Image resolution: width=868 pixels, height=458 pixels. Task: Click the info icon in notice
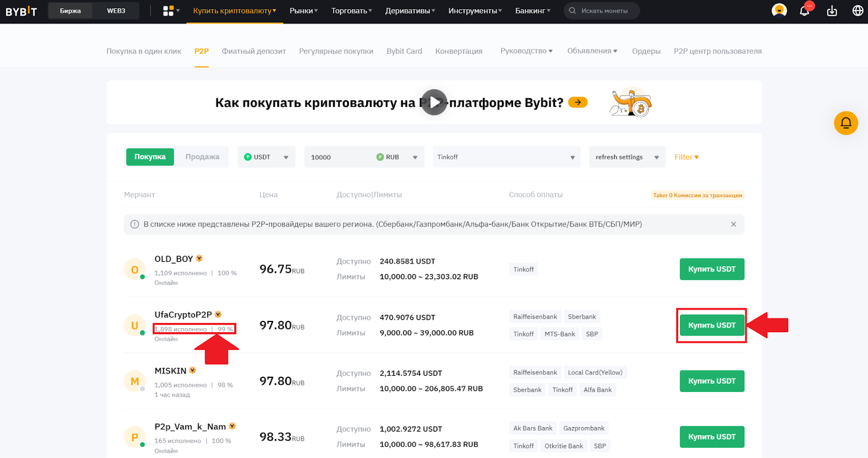pyautogui.click(x=135, y=224)
